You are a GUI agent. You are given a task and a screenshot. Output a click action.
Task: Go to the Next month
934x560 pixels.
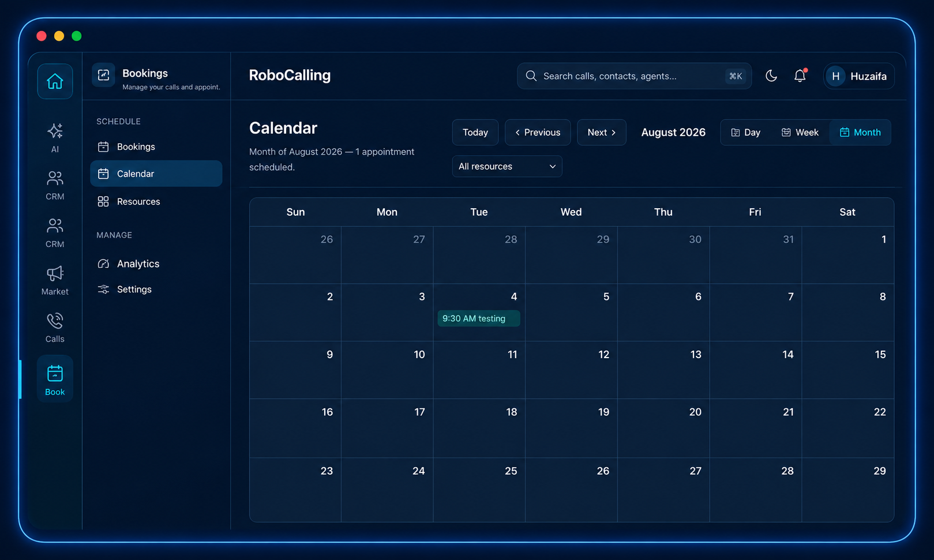pos(602,133)
